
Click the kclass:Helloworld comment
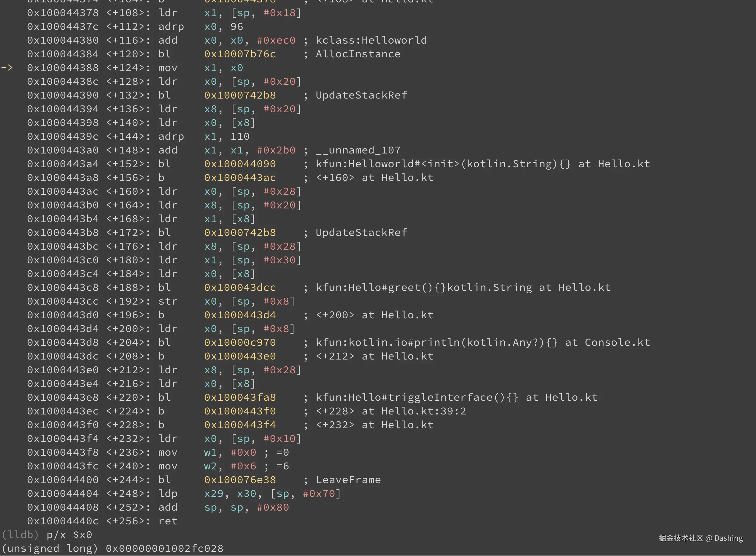tap(371, 40)
